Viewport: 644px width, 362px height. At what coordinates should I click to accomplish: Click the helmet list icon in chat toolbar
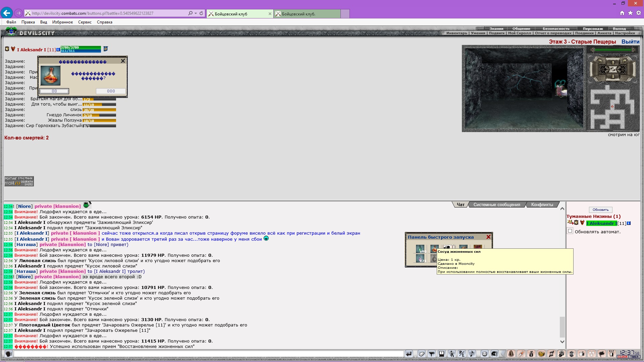pyautogui.click(x=494, y=354)
